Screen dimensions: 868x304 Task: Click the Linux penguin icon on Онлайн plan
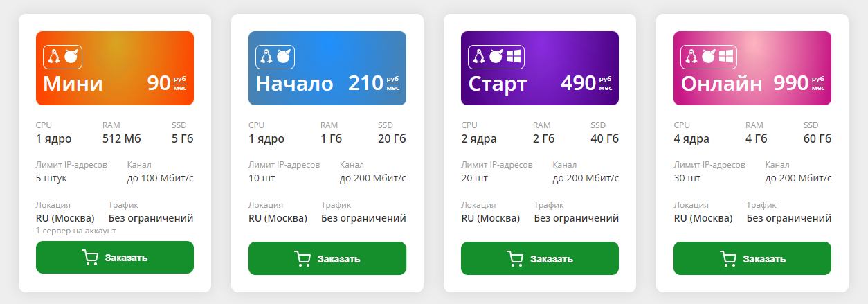click(691, 57)
